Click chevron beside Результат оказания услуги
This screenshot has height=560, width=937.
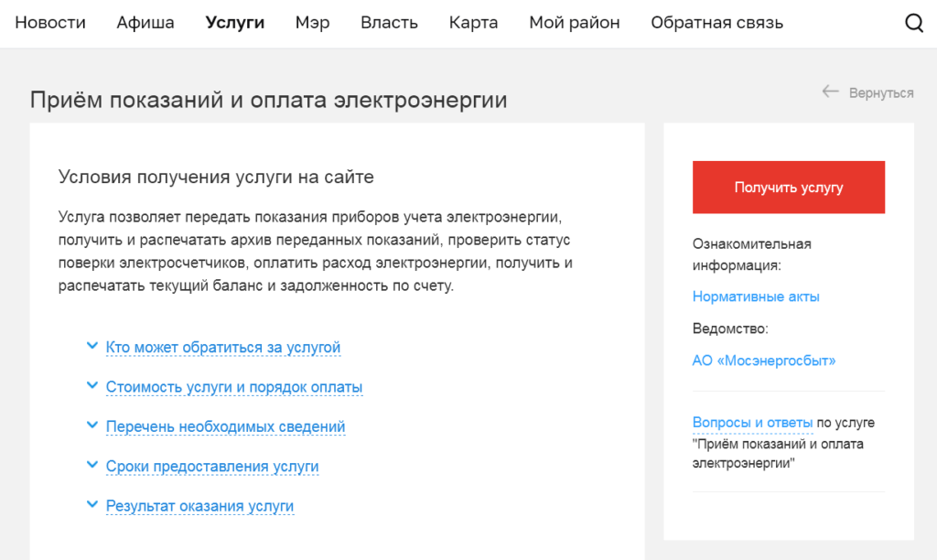92,504
